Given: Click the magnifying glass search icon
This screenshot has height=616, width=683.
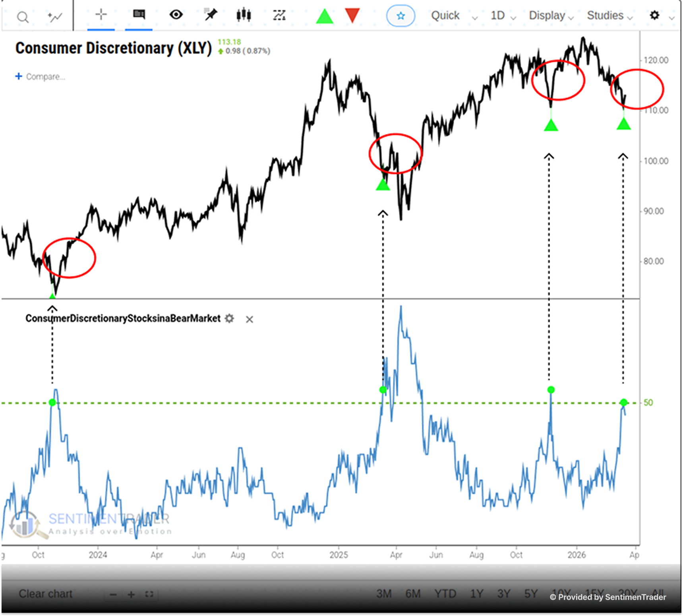Looking at the screenshot, I should [x=23, y=17].
